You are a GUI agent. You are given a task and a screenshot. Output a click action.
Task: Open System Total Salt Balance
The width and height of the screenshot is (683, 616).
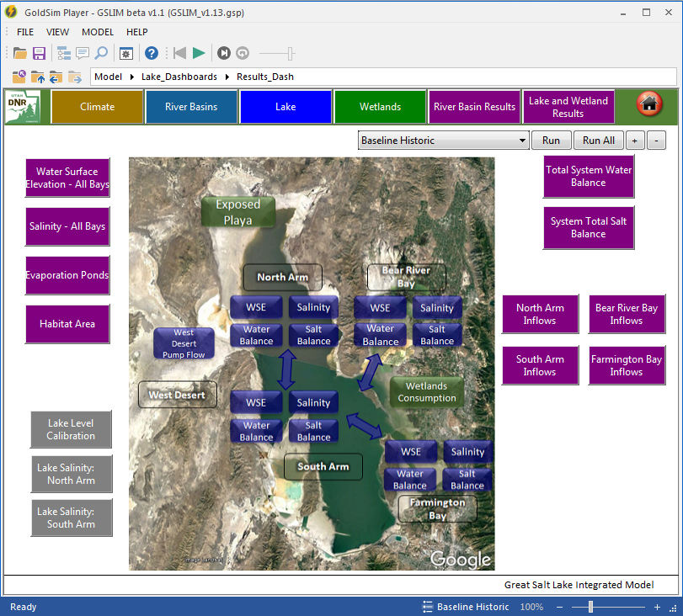pyautogui.click(x=589, y=228)
